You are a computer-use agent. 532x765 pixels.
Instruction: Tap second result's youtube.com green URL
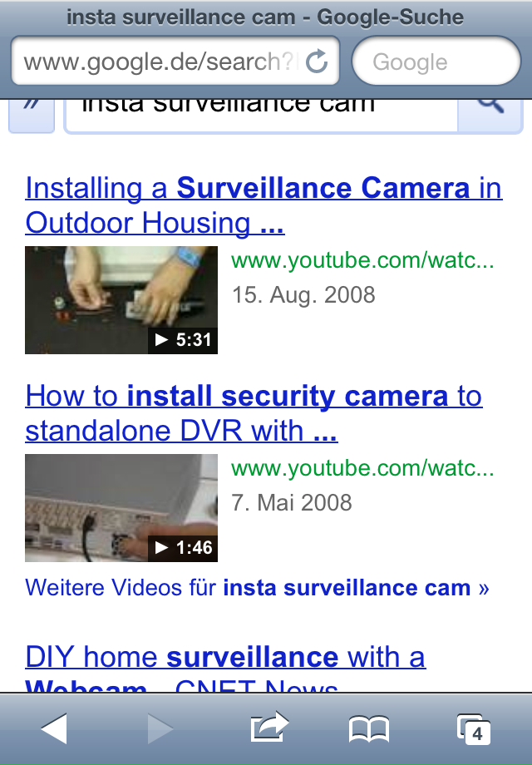(362, 468)
